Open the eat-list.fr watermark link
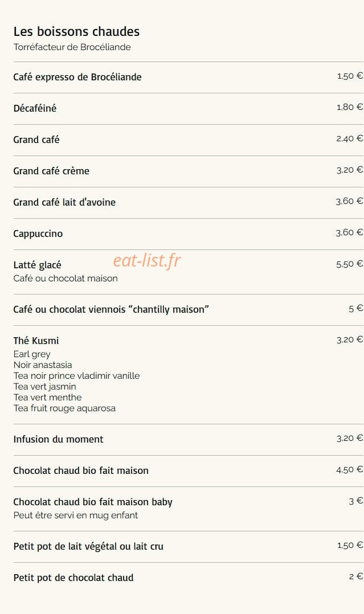Image resolution: width=364 pixels, height=614 pixels. tap(147, 260)
